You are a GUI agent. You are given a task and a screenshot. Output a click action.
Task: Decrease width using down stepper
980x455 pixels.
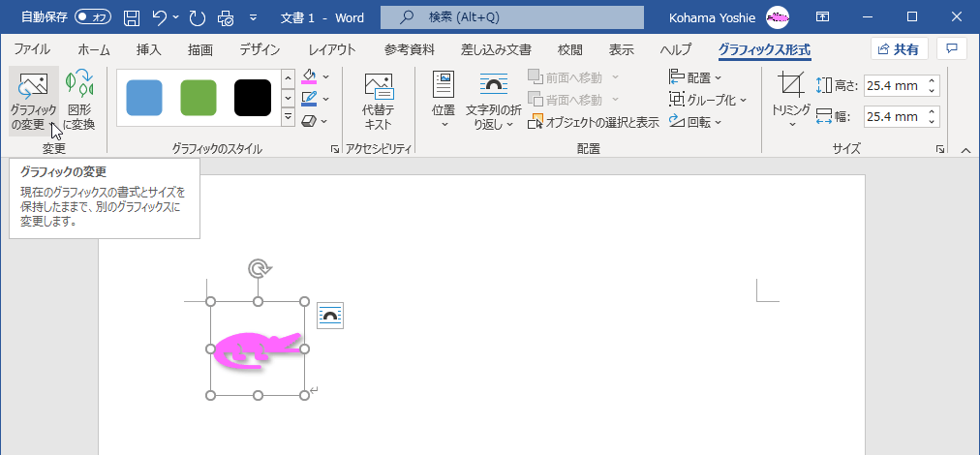click(932, 121)
